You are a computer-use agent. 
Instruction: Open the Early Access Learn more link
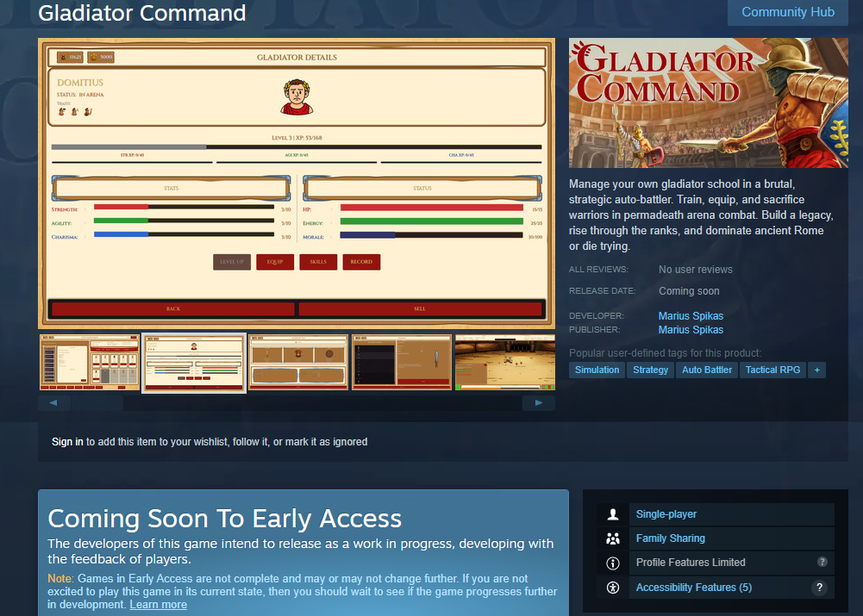click(x=159, y=605)
